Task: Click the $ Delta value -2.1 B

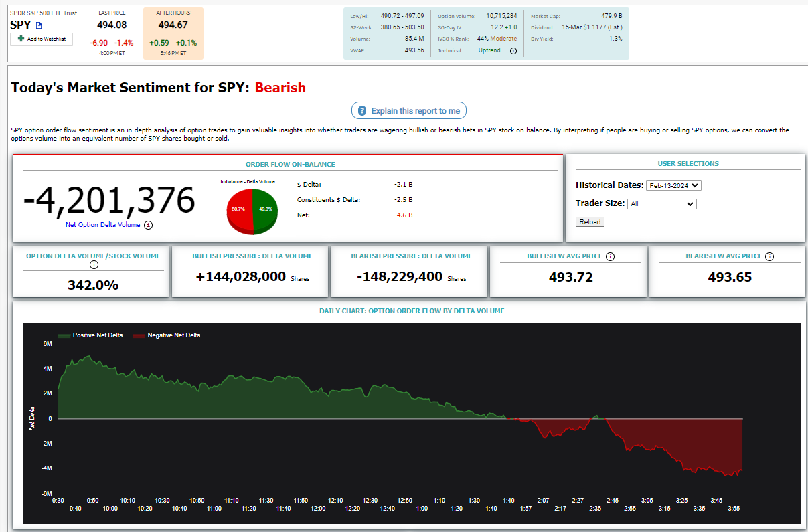Action: [x=404, y=184]
